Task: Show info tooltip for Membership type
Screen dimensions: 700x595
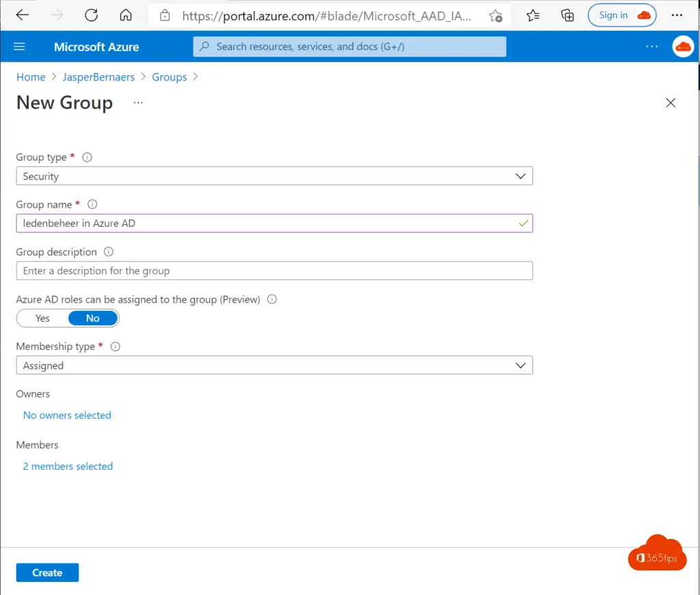Action: (x=115, y=346)
